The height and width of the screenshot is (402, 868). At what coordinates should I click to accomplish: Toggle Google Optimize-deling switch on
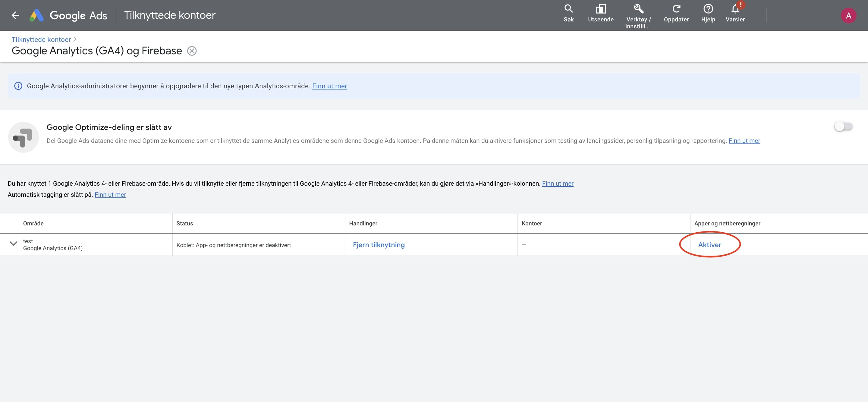pyautogui.click(x=843, y=127)
